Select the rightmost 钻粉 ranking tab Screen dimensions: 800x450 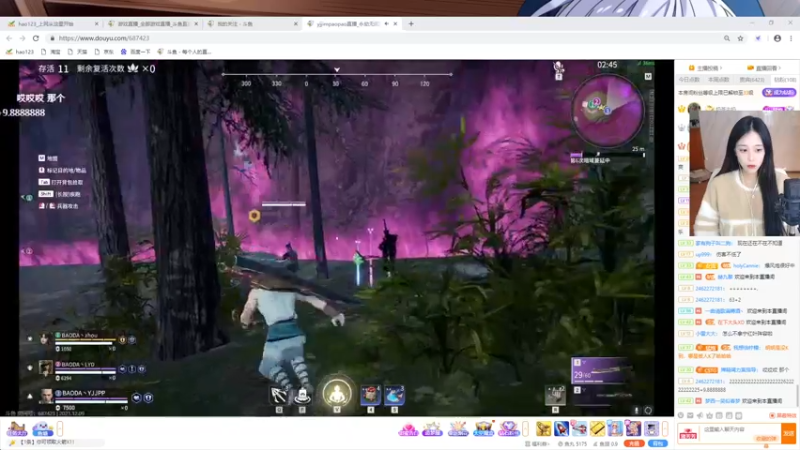[x=785, y=80]
